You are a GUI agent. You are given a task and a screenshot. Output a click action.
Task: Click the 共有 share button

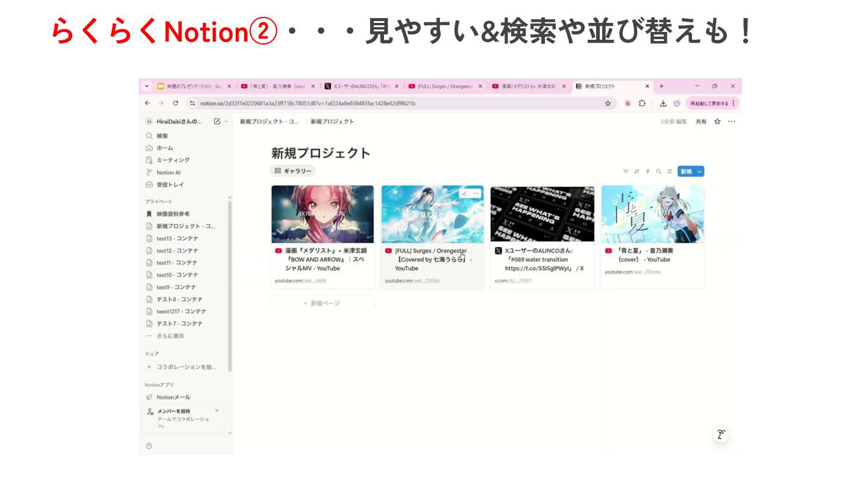pyautogui.click(x=701, y=122)
